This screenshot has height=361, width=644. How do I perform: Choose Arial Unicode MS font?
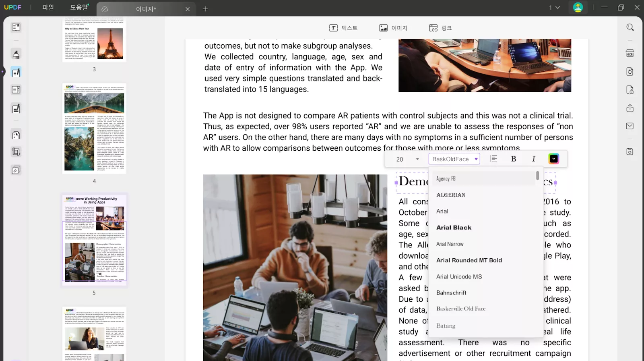point(483,277)
